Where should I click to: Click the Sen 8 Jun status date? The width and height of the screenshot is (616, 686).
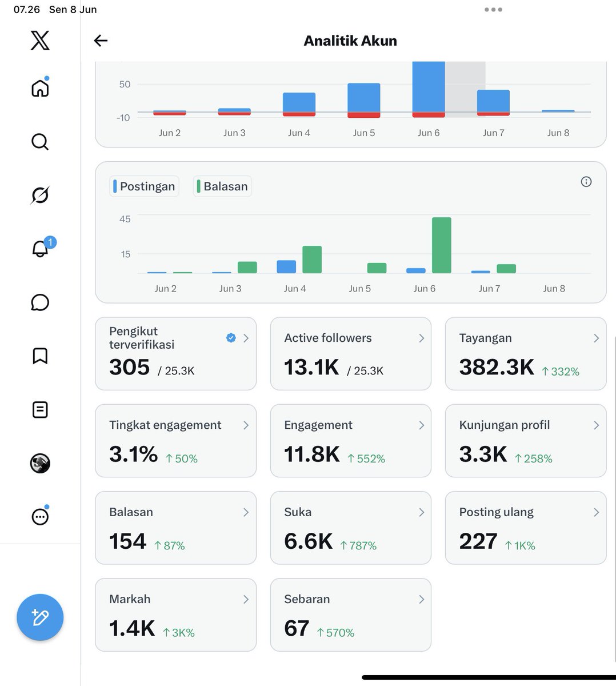tap(73, 10)
